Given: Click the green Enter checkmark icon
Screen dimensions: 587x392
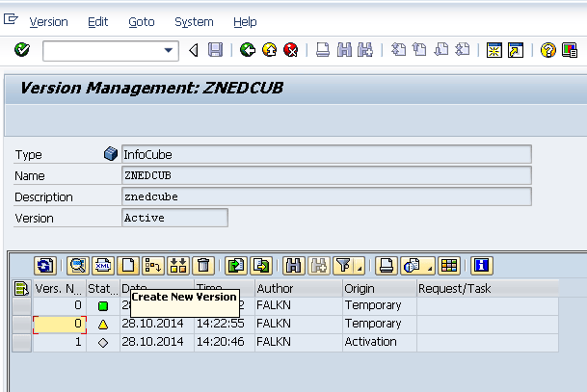Looking at the screenshot, I should click(22, 50).
